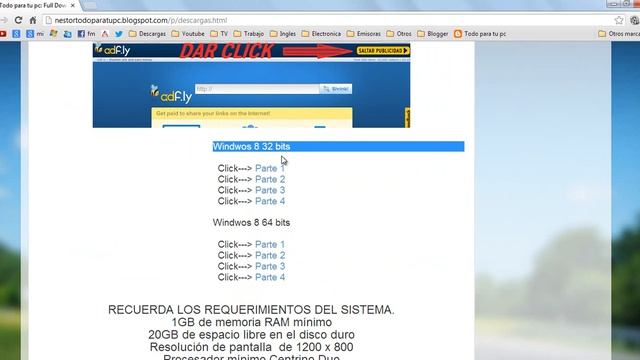640x360 pixels.
Task: Expand the Youtube bookmarks folder
Action: (188, 34)
